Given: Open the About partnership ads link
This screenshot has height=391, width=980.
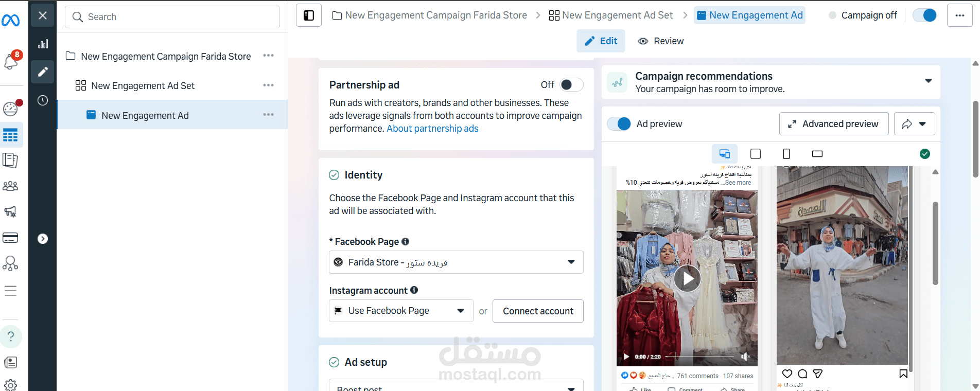Looking at the screenshot, I should click(x=432, y=129).
